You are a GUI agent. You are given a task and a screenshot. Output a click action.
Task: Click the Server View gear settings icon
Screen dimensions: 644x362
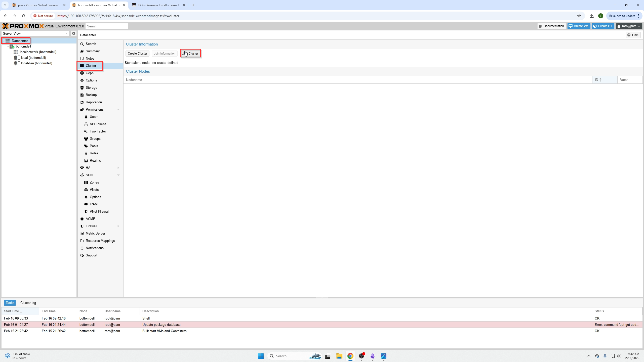(x=73, y=33)
